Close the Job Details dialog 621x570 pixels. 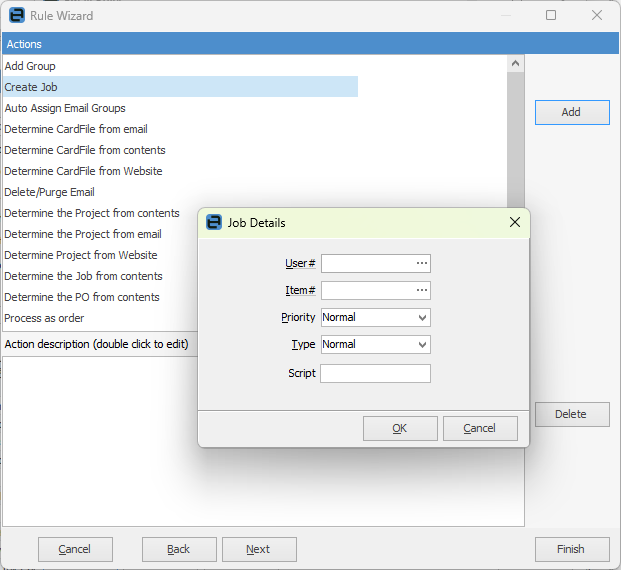515,223
